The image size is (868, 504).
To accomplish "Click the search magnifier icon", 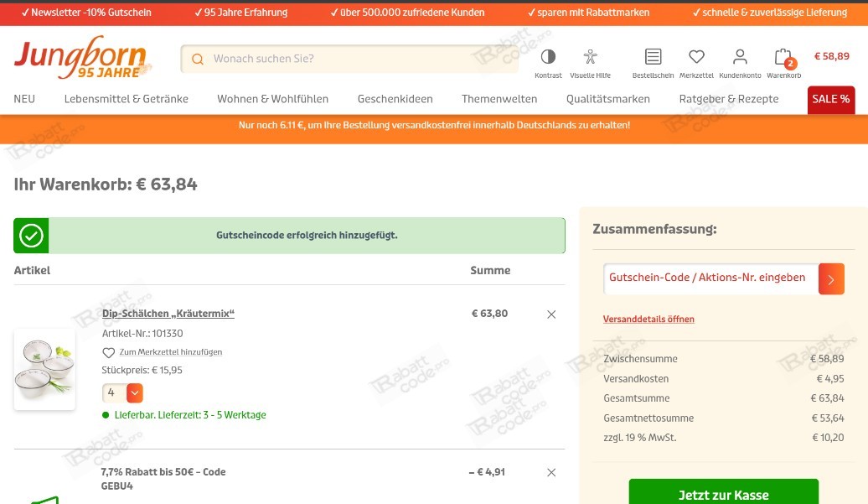I will point(198,59).
